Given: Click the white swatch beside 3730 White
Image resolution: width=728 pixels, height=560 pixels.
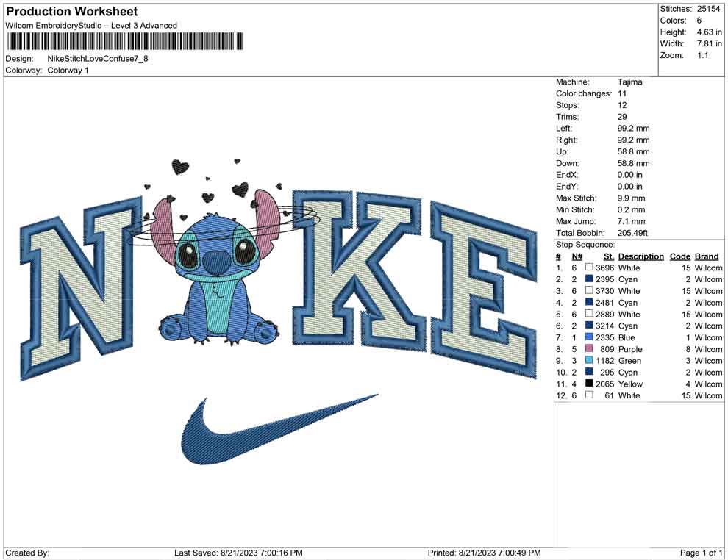Looking at the screenshot, I should pyautogui.click(x=589, y=290).
